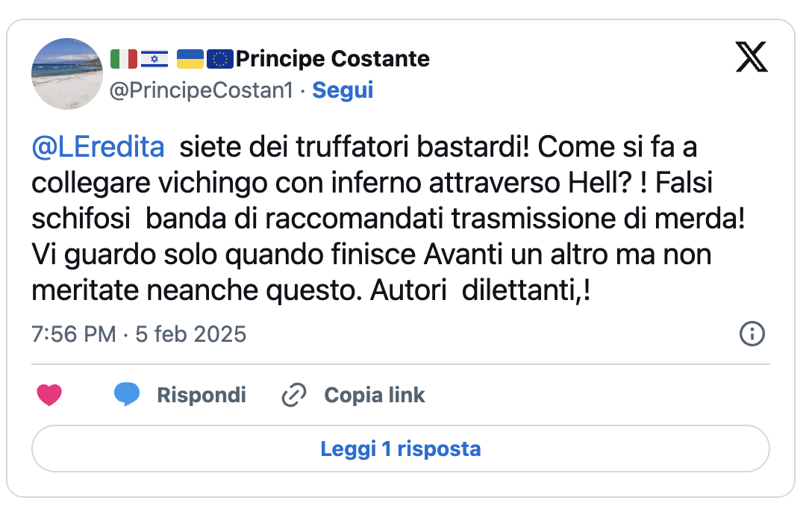Click the Israeli flag emoji
This screenshot has width=812, height=512.
tap(154, 59)
